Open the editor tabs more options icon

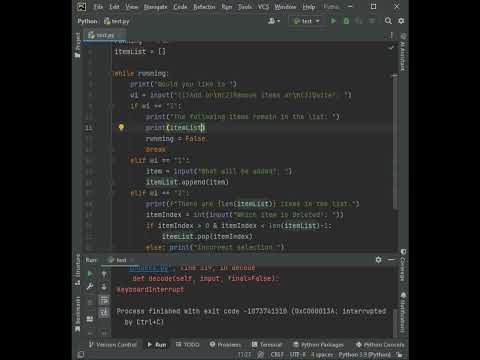point(392,35)
